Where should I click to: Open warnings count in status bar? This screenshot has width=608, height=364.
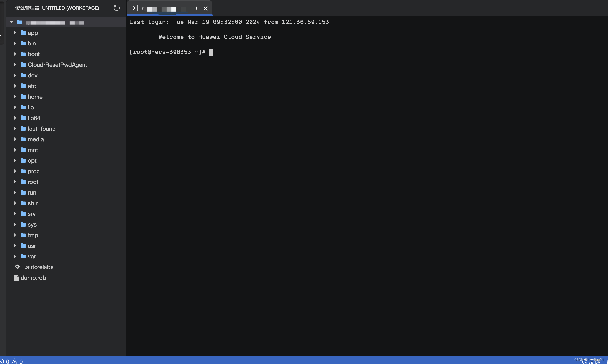(17, 361)
